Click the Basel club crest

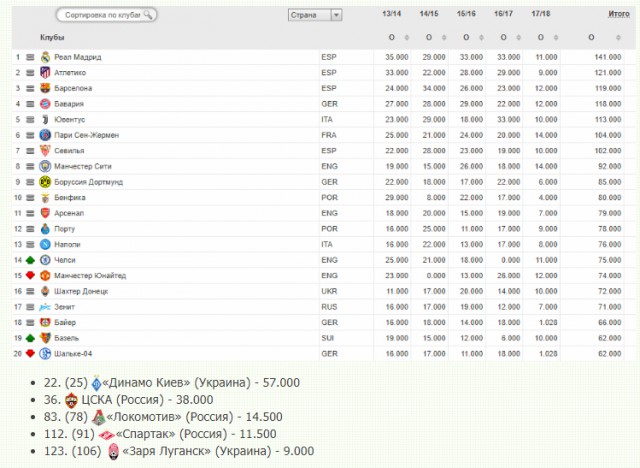[45, 338]
